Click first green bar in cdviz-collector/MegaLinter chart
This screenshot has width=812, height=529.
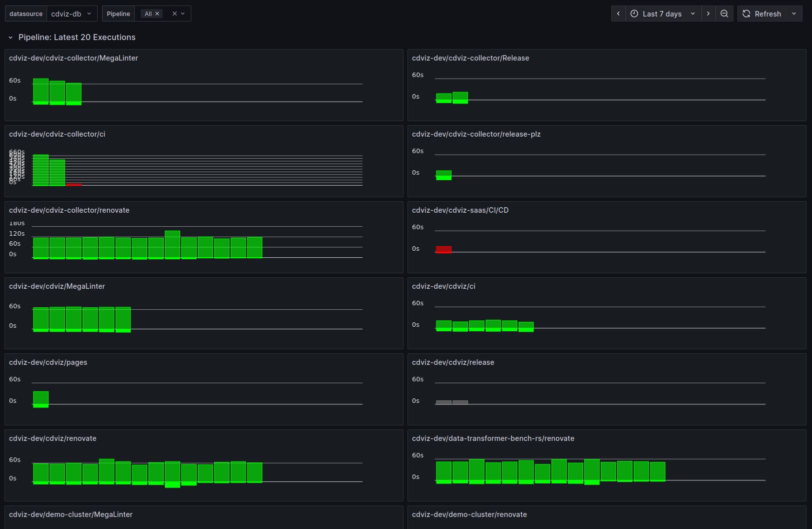pos(41,92)
